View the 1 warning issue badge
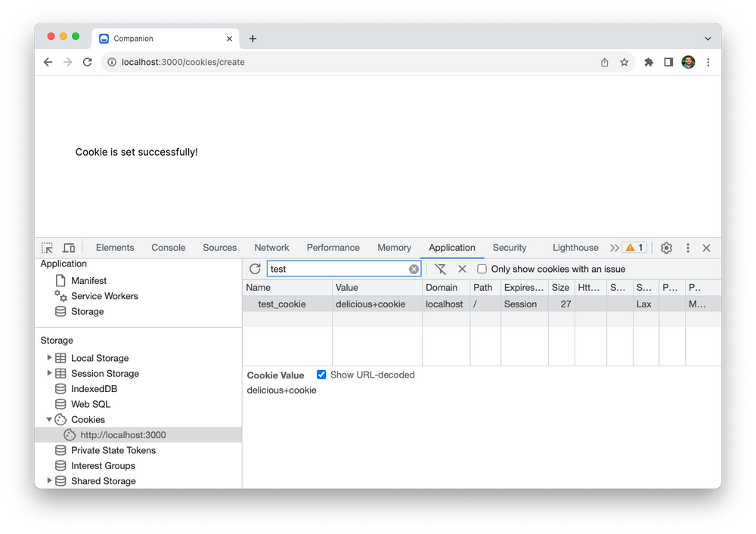756x534 pixels. point(634,247)
